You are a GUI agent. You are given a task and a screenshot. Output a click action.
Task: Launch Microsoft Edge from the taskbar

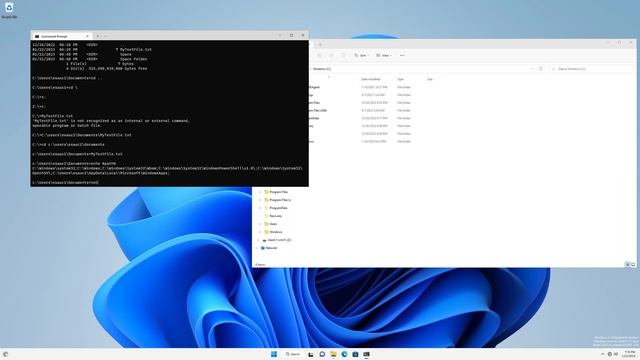click(x=344, y=354)
